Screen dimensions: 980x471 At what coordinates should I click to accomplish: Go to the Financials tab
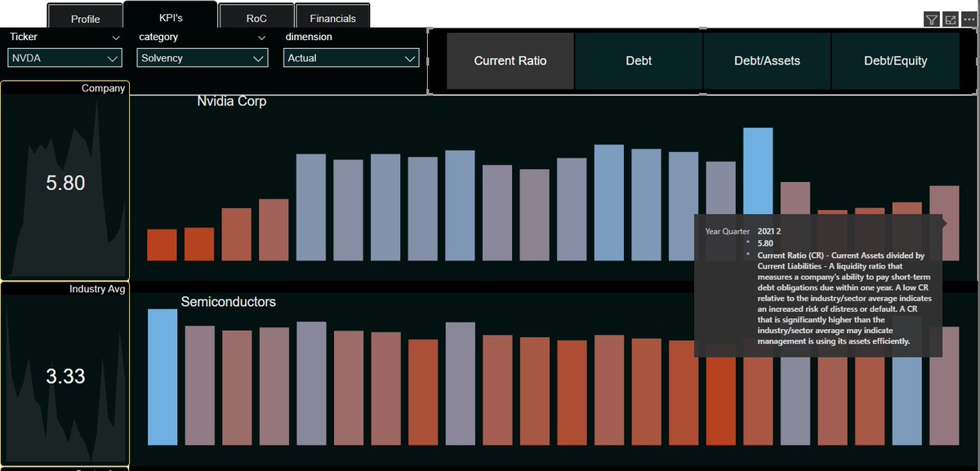[332, 16]
